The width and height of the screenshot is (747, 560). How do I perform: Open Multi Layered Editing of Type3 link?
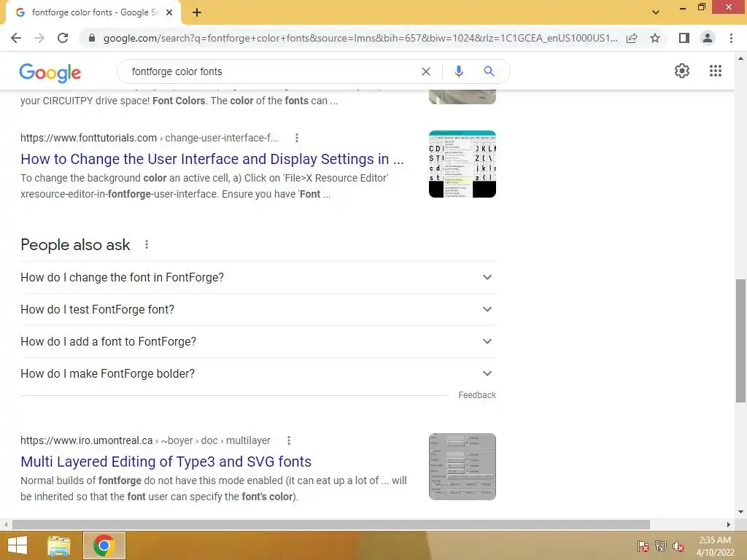point(166,462)
